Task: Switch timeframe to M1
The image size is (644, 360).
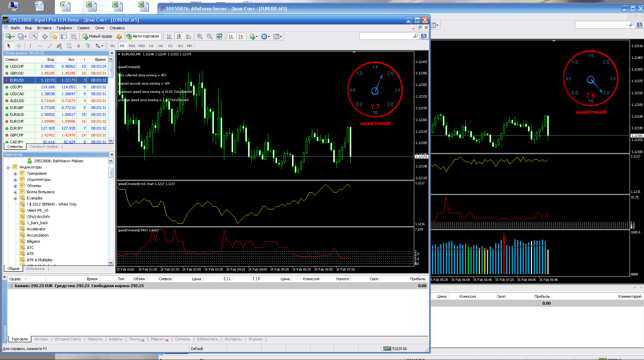Action: [113, 46]
